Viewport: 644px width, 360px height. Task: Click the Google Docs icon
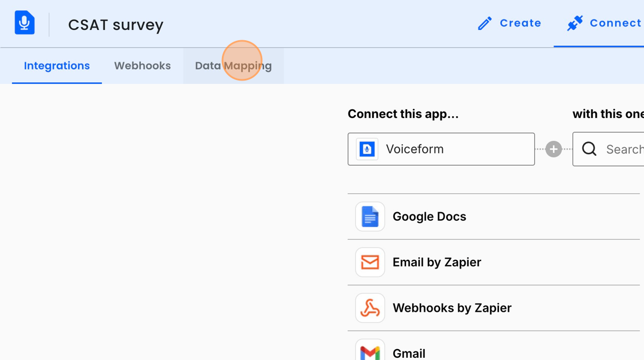coord(370,217)
